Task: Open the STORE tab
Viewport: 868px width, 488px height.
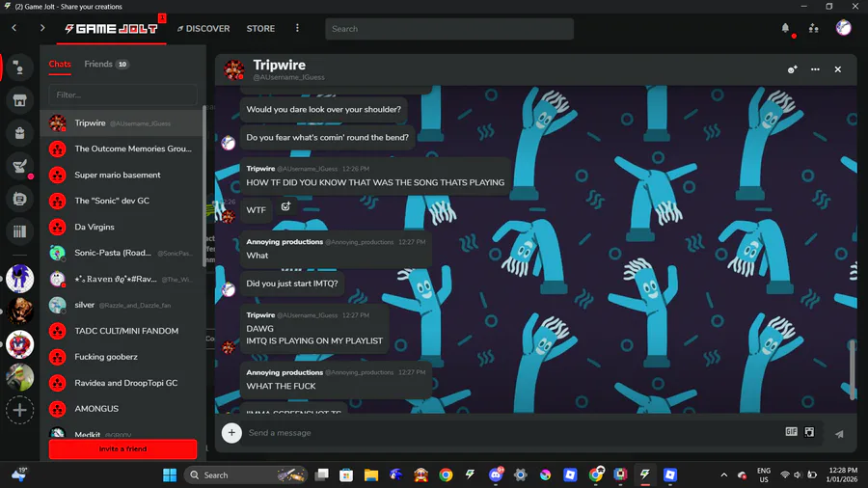Action: 260,29
